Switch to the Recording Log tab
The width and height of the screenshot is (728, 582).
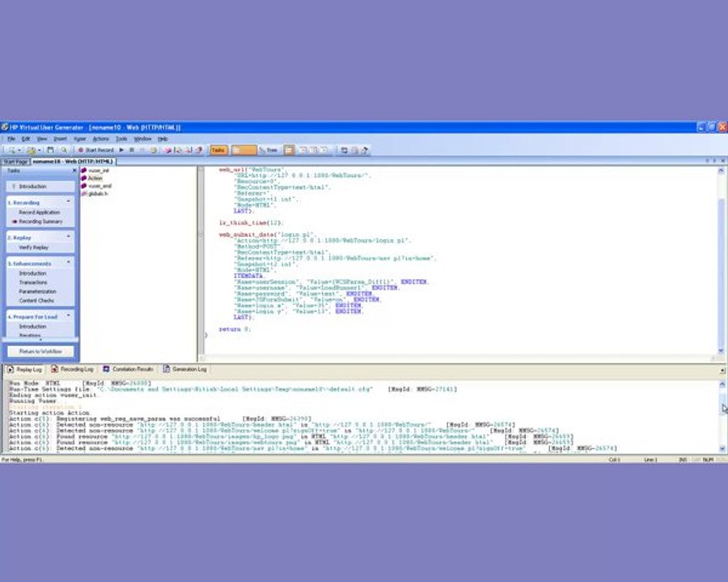(x=73, y=369)
